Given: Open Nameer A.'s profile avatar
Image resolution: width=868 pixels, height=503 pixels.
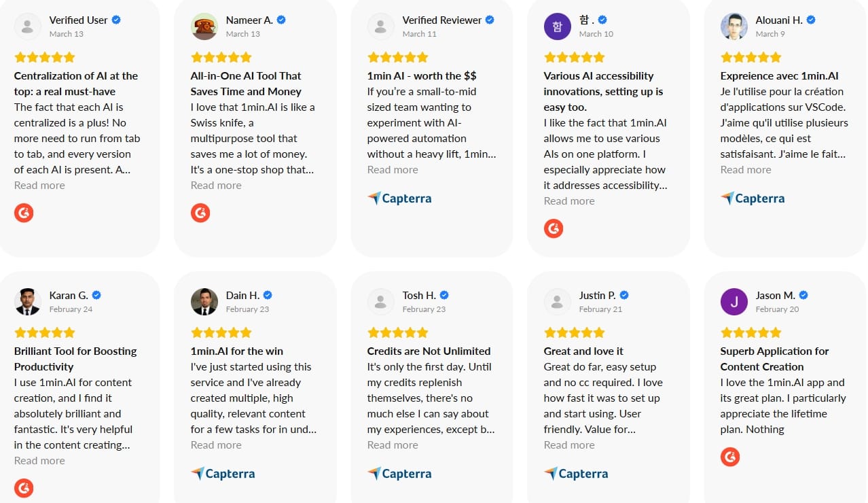Looking at the screenshot, I should pyautogui.click(x=204, y=27).
